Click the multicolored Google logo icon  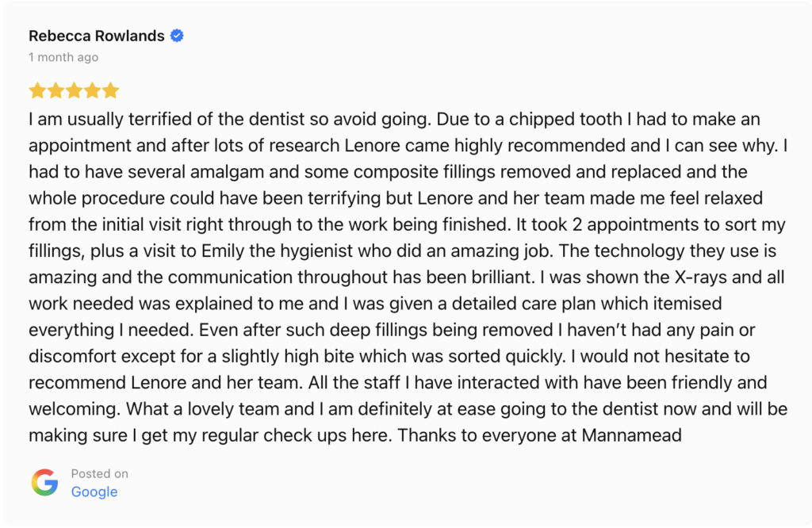point(44,483)
